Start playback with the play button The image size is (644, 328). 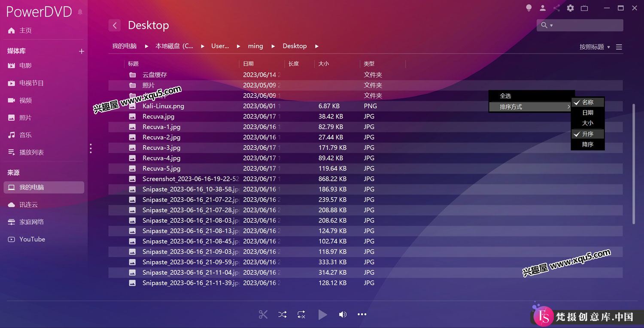322,315
